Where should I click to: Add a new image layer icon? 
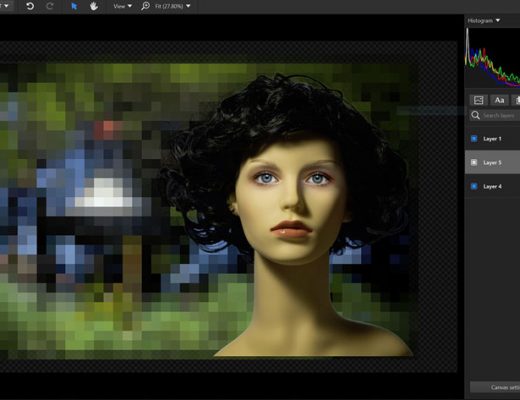(479, 100)
